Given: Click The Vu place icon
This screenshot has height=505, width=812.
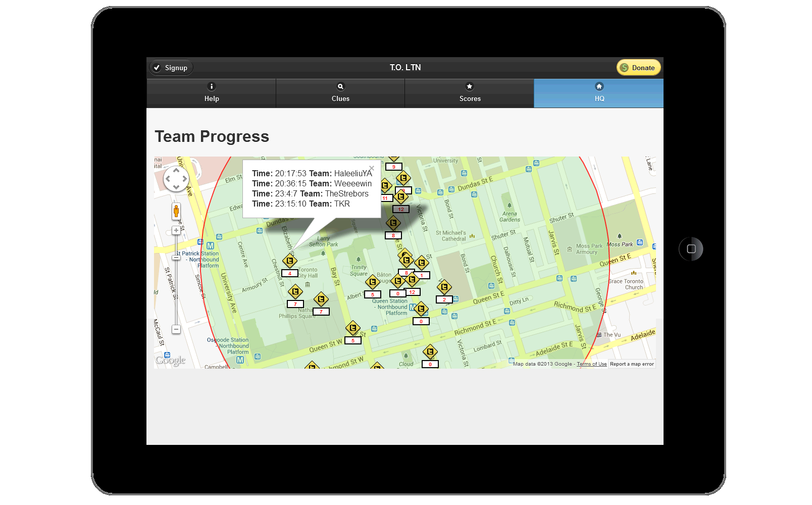Looking at the screenshot, I should pyautogui.click(x=599, y=335).
